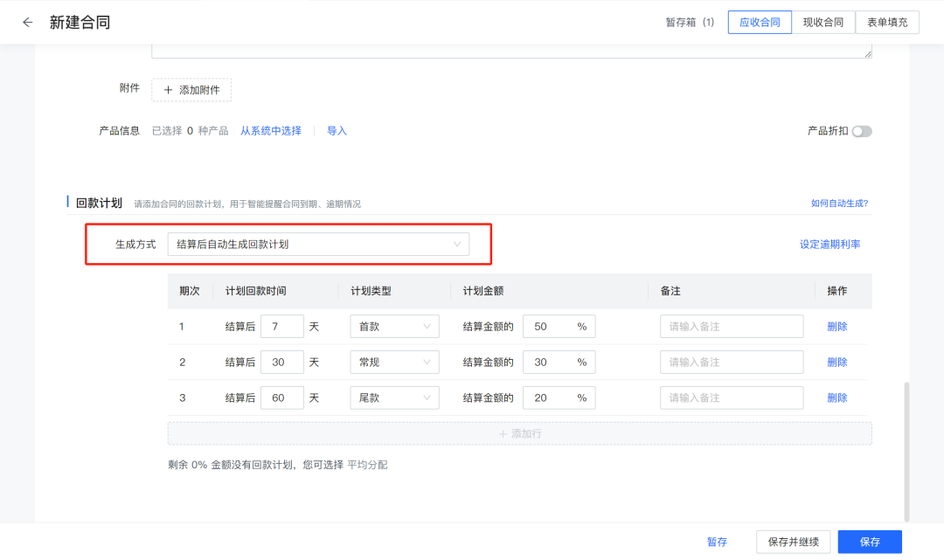The width and height of the screenshot is (944, 560).
Task: Switch to the 表单填充 tab
Action: 887,22
